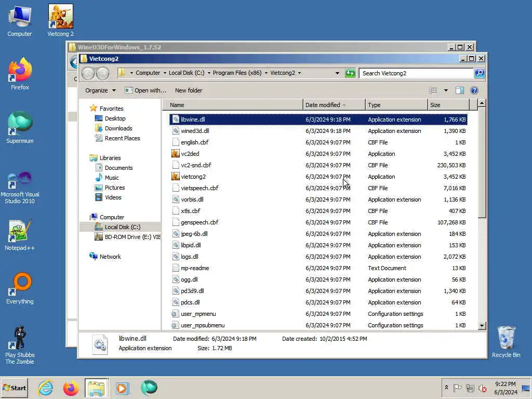Launch Firefox from the desktop
532x399 pixels.
[20, 74]
